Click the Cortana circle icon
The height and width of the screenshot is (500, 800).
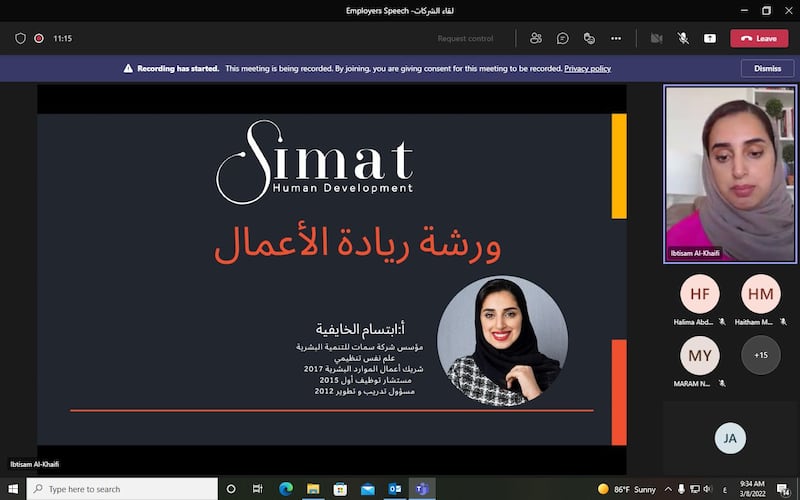[x=231, y=489]
